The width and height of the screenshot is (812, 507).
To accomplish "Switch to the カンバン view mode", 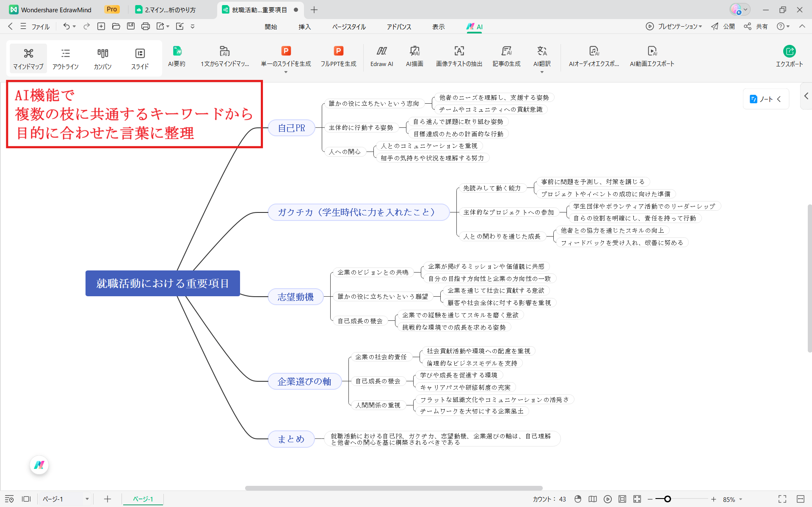I will [102, 58].
